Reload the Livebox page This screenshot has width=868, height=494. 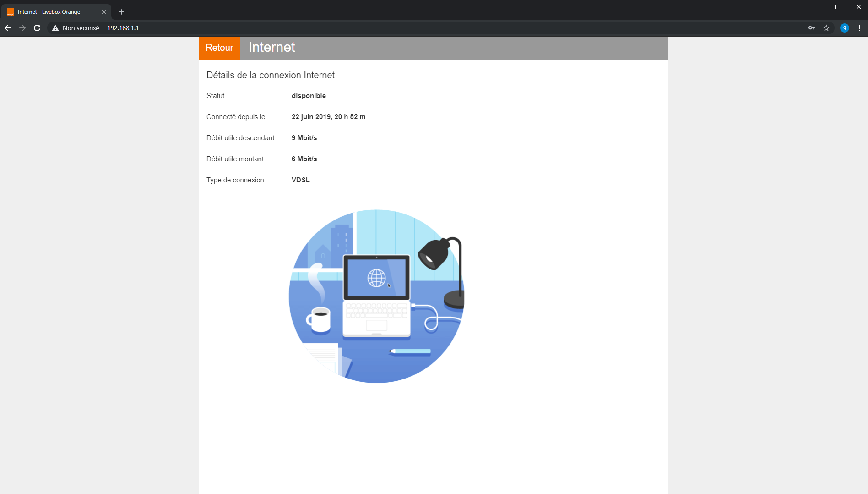(37, 28)
